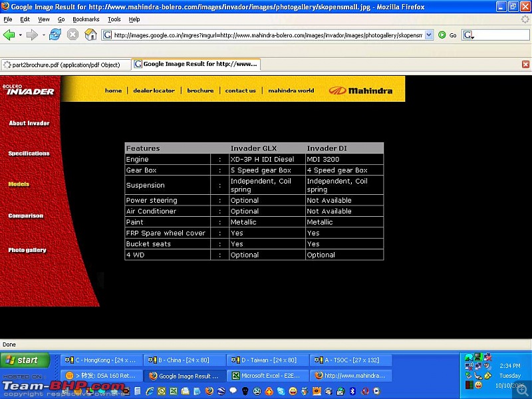The height and width of the screenshot is (399, 532).
Task: Open the File menu
Action: click(8, 19)
